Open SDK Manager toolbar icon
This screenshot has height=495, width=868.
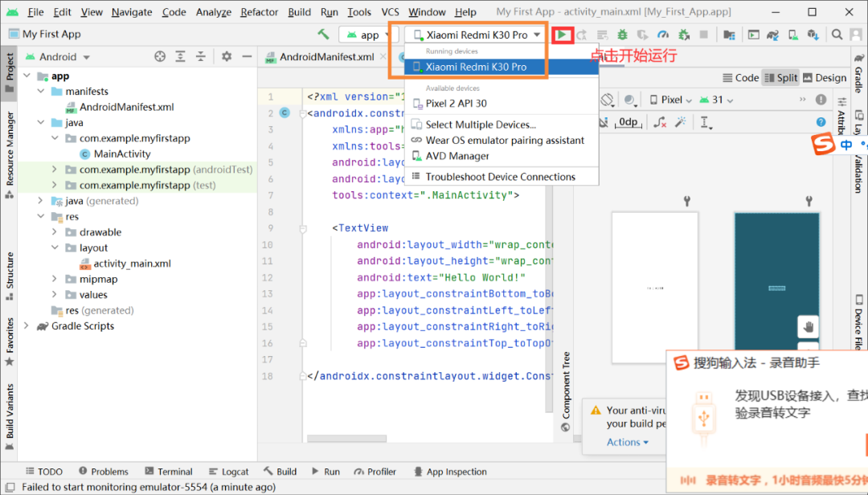point(813,35)
